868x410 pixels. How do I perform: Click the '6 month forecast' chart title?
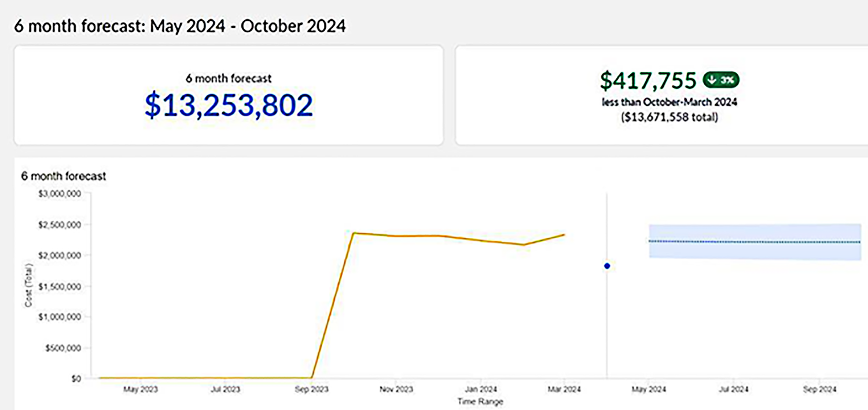pyautogui.click(x=64, y=176)
